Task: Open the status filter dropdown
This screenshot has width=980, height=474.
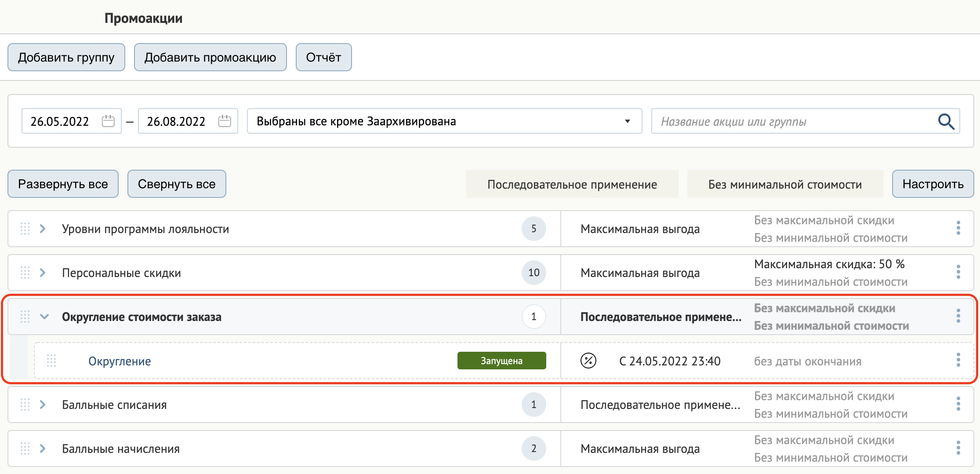Action: [x=444, y=121]
